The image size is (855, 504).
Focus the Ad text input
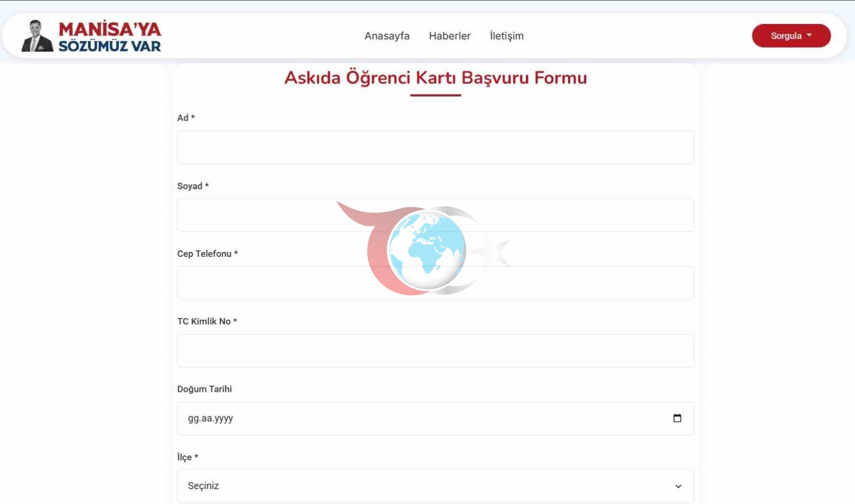(x=435, y=147)
